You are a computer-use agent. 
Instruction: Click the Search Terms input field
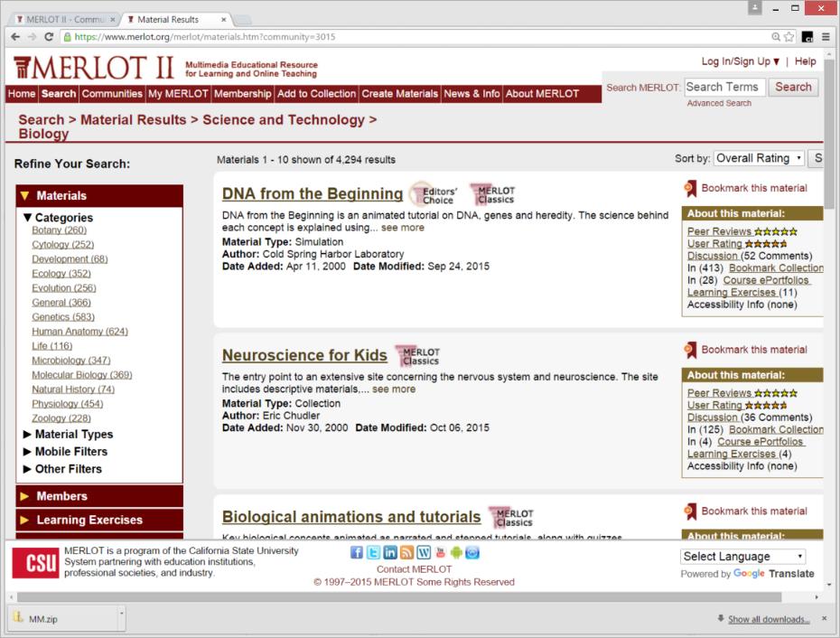click(x=724, y=87)
